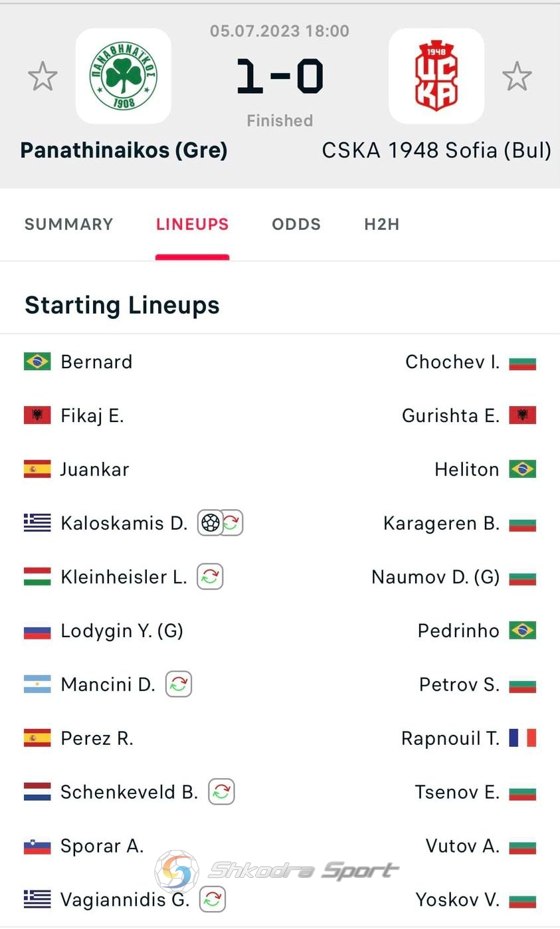Click the Brazil flag next to Pedrinho
This screenshot has width=560, height=929.
523,630
